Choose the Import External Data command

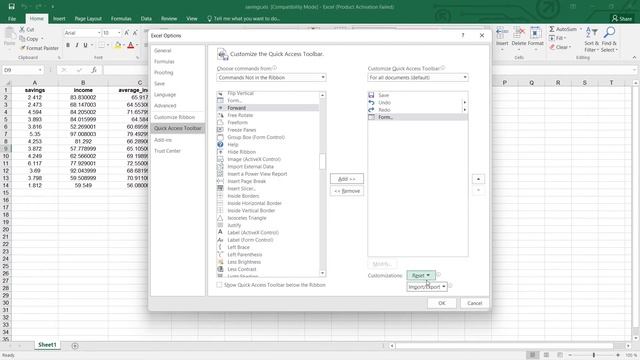268,167
